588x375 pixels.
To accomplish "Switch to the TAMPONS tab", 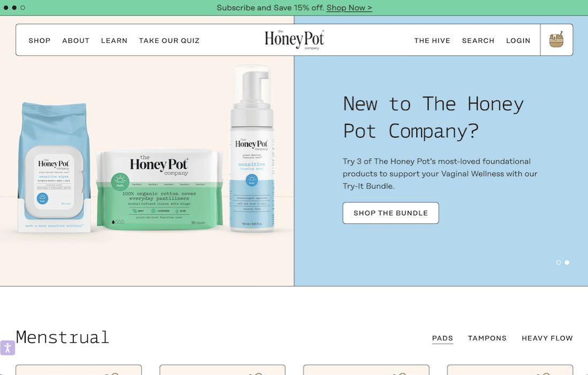I will [x=487, y=338].
